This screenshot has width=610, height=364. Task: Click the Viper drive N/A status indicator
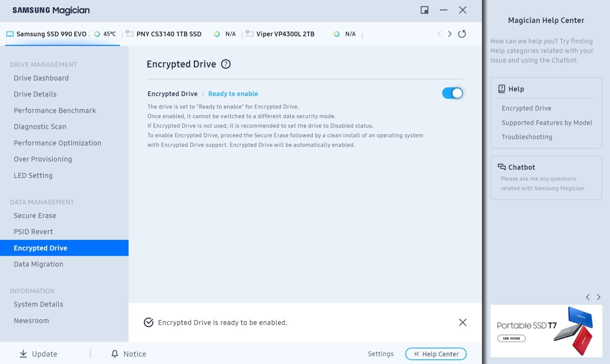pyautogui.click(x=345, y=34)
